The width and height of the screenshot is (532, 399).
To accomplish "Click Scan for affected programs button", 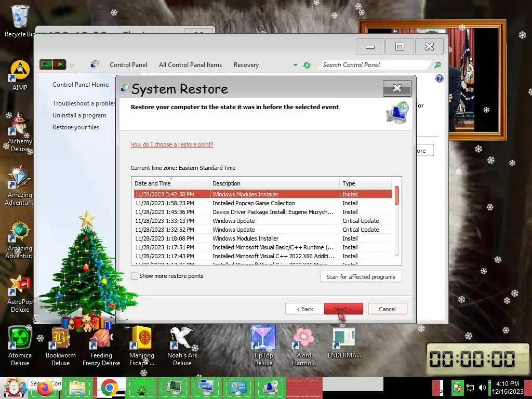I will [361, 277].
